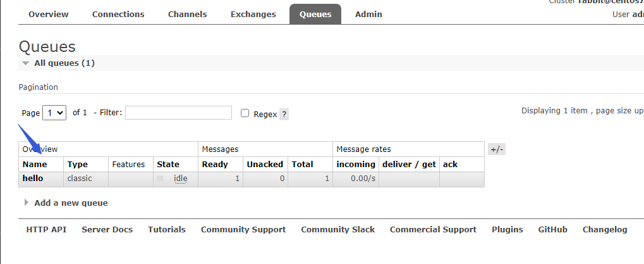Viewport: 644px width, 264px height.
Task: Switch to the Connections tab
Action: point(118,15)
